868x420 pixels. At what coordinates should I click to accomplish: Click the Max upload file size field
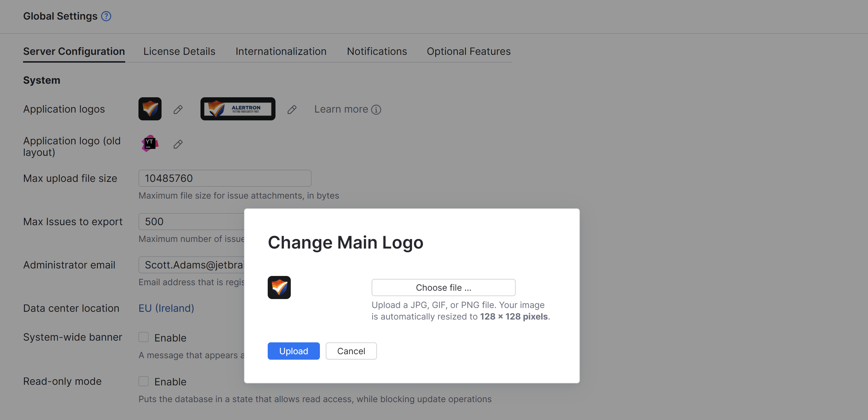click(225, 178)
